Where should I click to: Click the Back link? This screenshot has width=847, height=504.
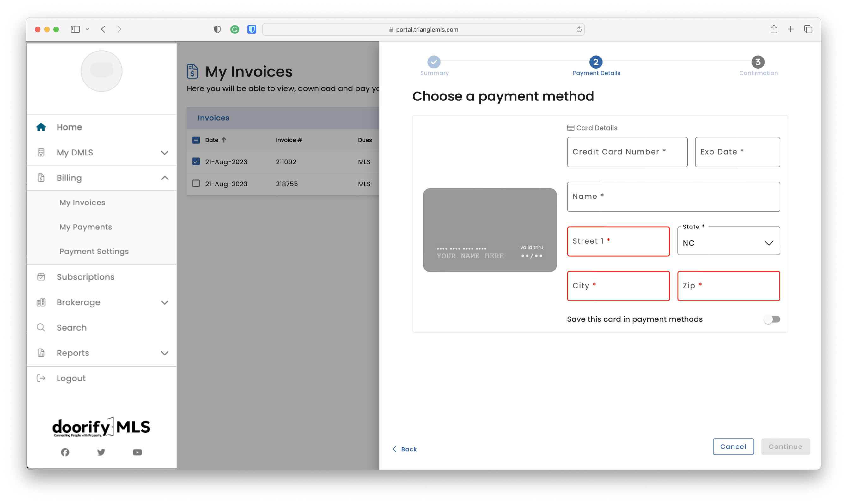[x=405, y=449]
